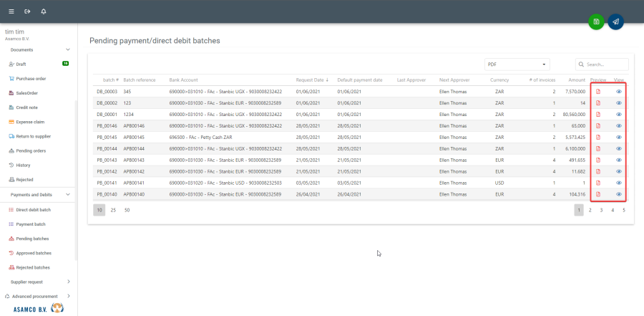View details of batch PB_00141
This screenshot has width=644, height=316.
pyautogui.click(x=619, y=183)
